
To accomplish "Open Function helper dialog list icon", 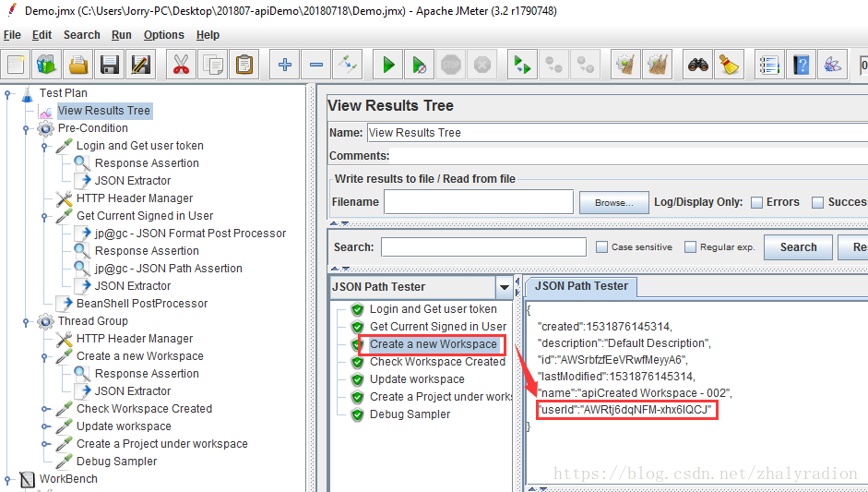I will tap(769, 65).
